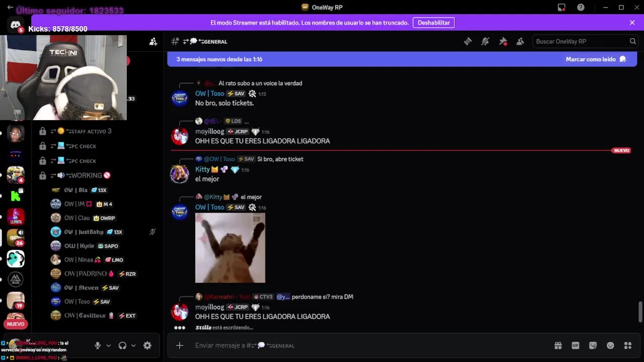This screenshot has height=362, width=644.
Task: Show the member list icon
Action: click(x=520, y=42)
